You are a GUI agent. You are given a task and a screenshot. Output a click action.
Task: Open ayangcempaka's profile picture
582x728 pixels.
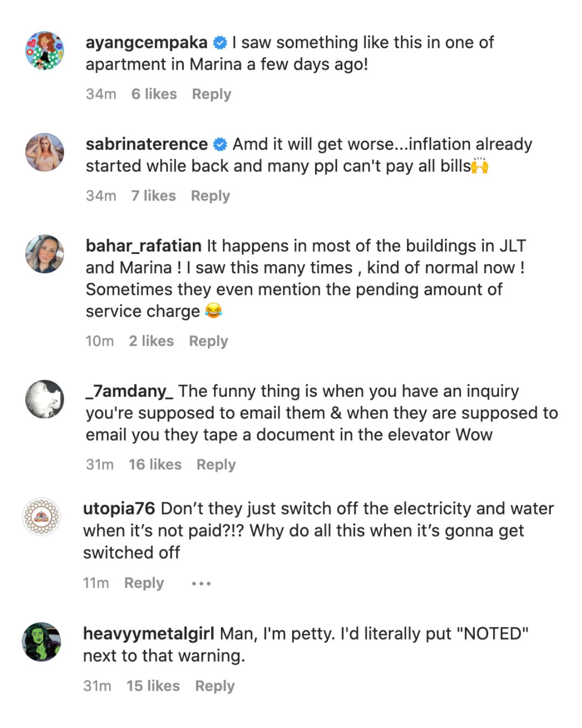click(x=45, y=50)
